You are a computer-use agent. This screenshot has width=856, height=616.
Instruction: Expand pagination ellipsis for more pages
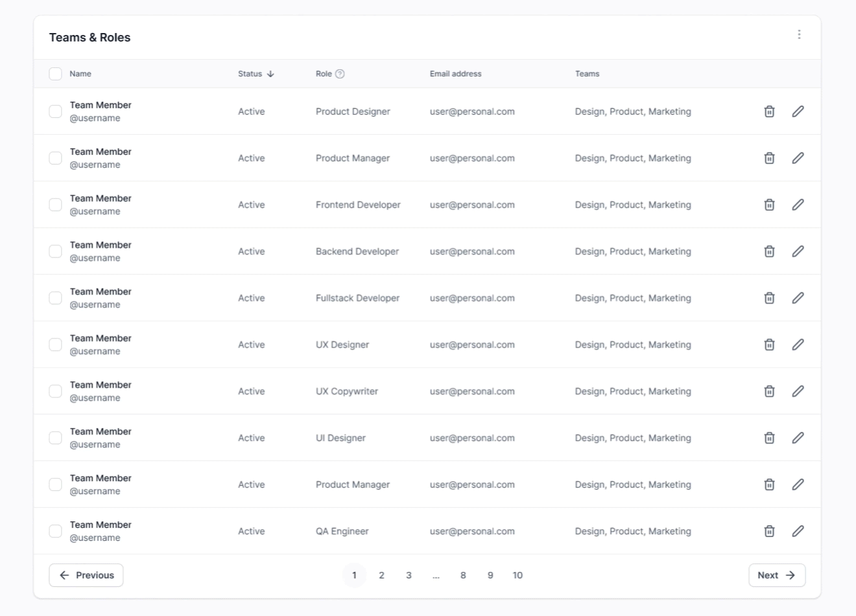[436, 575]
